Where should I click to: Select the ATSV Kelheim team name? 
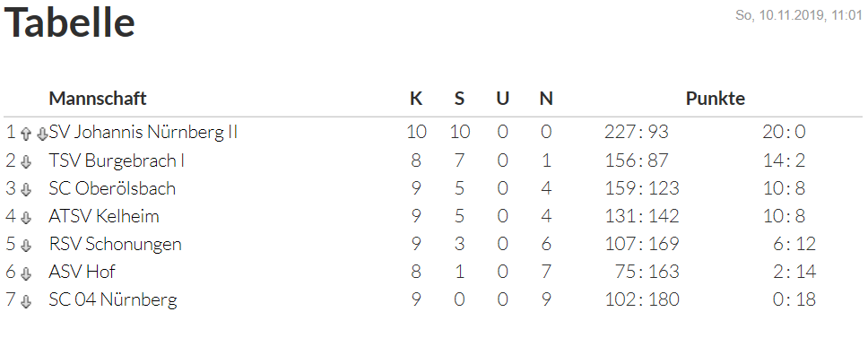pos(104,216)
